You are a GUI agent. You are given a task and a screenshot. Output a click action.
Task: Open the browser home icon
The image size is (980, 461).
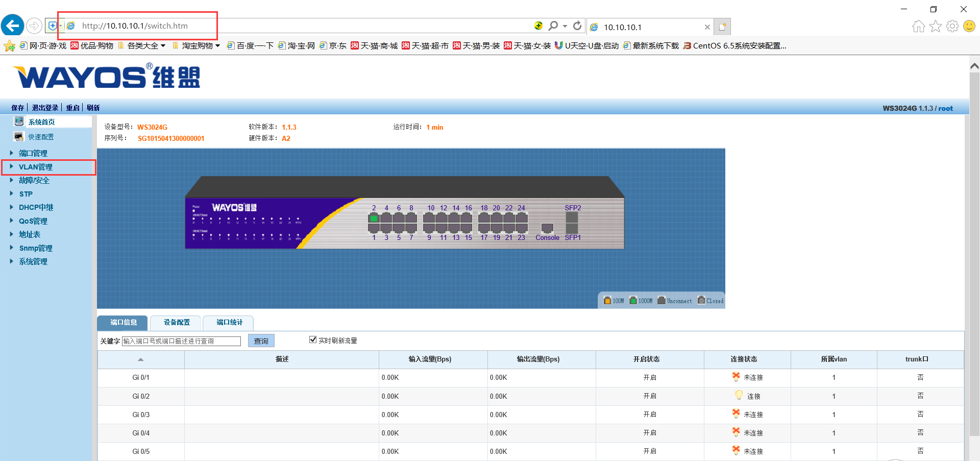click(x=918, y=26)
